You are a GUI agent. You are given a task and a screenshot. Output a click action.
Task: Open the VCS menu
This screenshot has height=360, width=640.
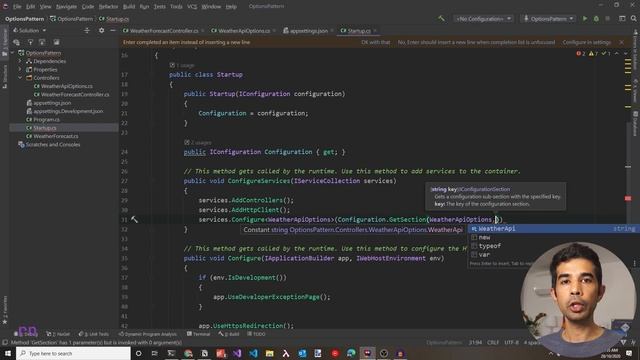click(x=192, y=7)
